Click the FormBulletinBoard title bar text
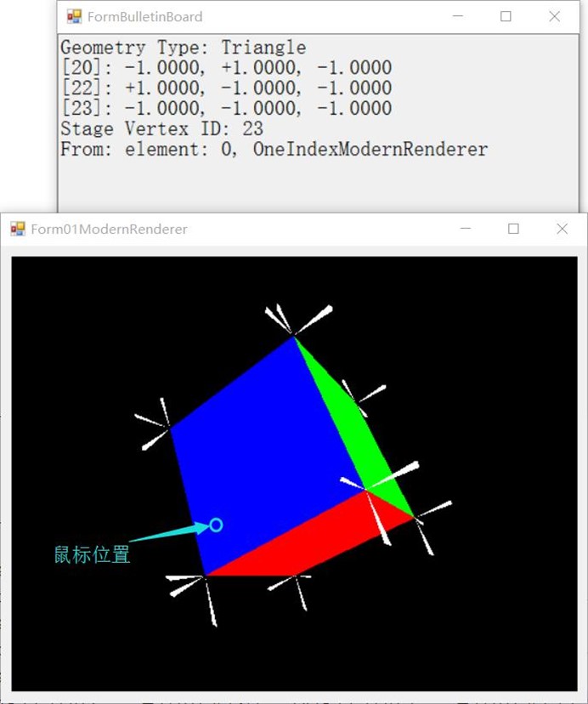The height and width of the screenshot is (704, 588). [x=145, y=17]
